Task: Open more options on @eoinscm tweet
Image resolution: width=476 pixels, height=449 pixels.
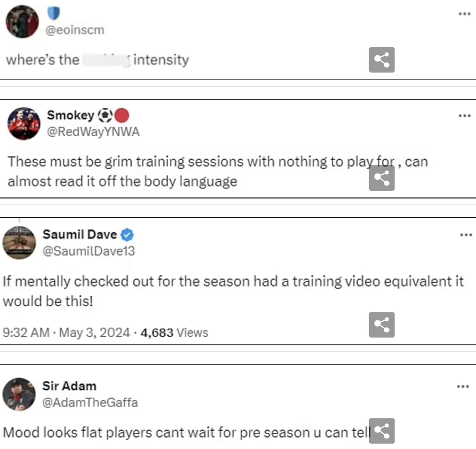Action: coord(464,14)
